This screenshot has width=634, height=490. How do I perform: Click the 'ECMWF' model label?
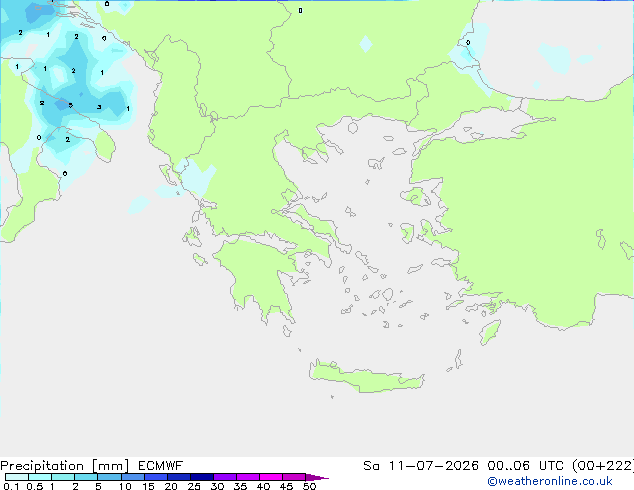click(x=161, y=466)
